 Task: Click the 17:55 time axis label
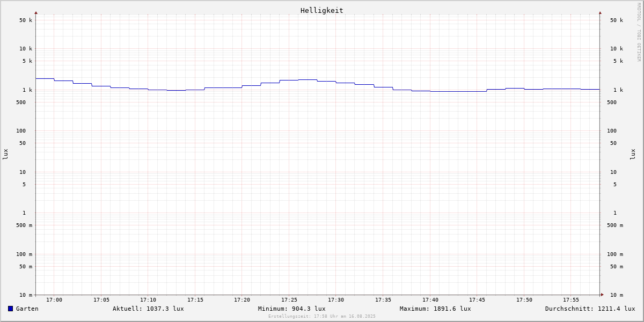coord(571,300)
